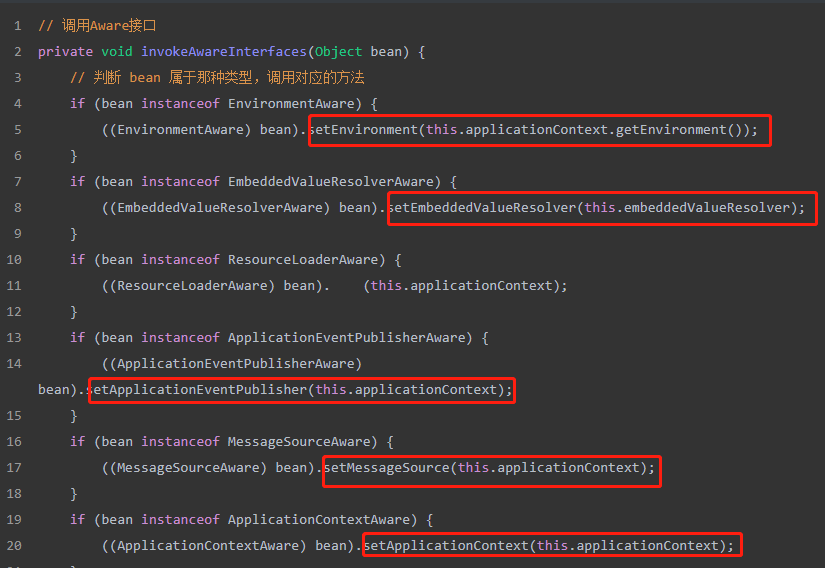Click 'EmbeddedValueResolverAware' in line 7 condition
Viewport: 825px width, 568px height.
[330, 182]
